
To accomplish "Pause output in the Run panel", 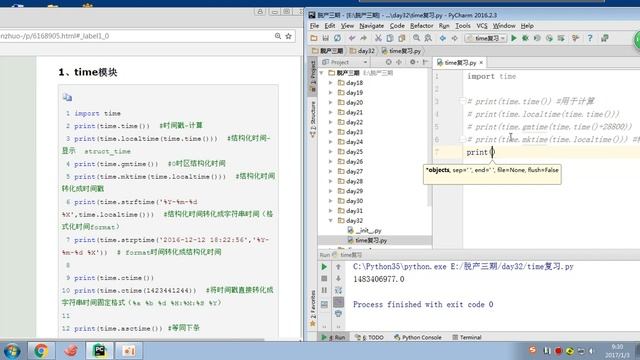I will (324, 290).
